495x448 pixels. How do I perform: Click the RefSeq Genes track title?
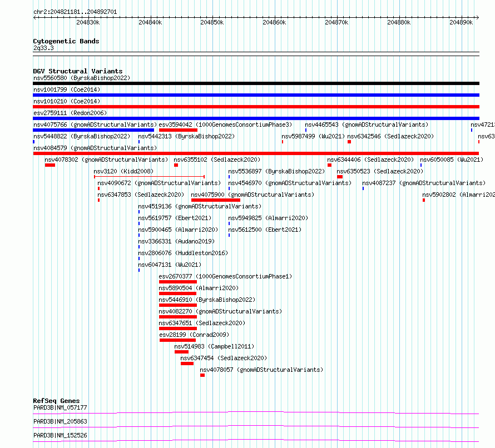pyautogui.click(x=56, y=401)
